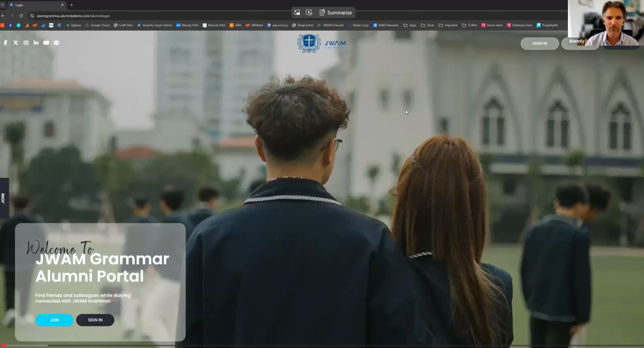Open the Facebook social icon

(5, 43)
